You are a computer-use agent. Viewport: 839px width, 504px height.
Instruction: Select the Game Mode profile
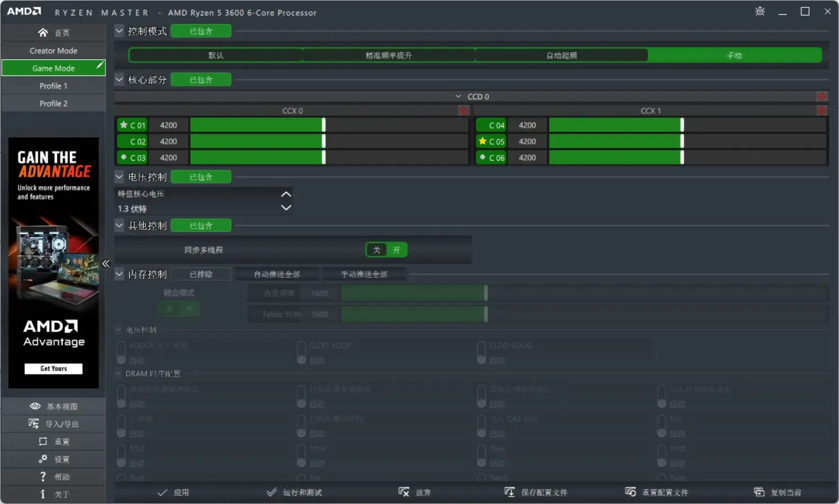click(54, 68)
